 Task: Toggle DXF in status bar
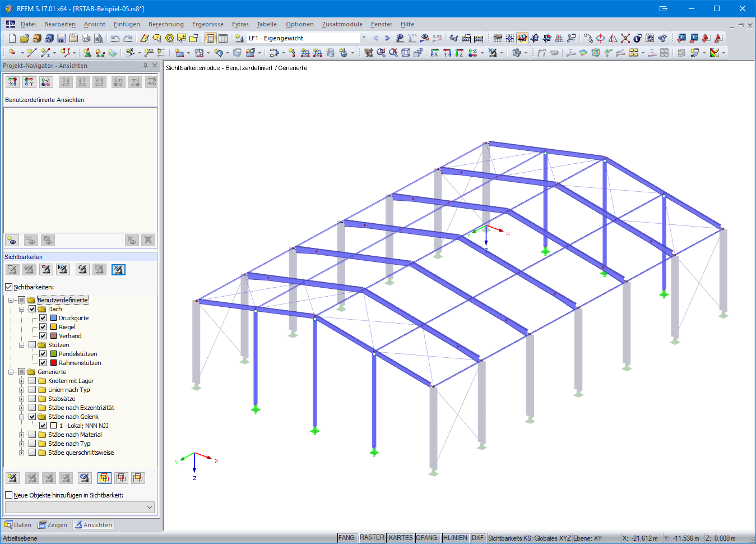477,538
